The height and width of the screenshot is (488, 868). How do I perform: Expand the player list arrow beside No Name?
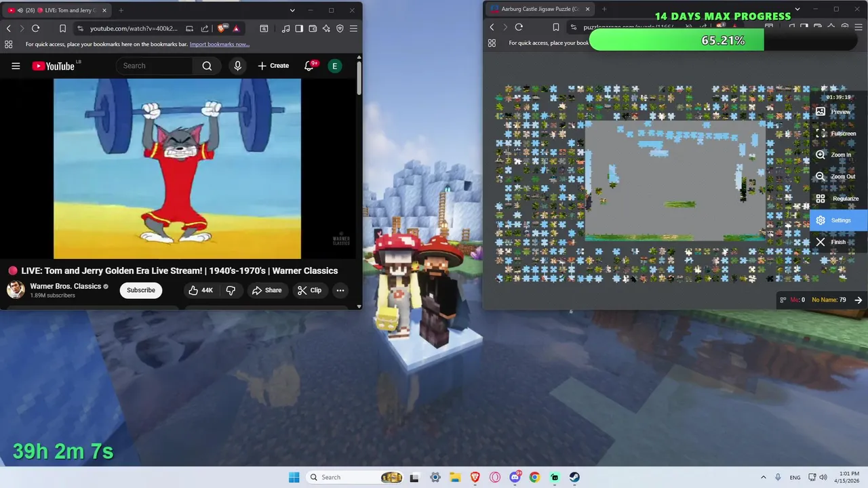tap(859, 300)
